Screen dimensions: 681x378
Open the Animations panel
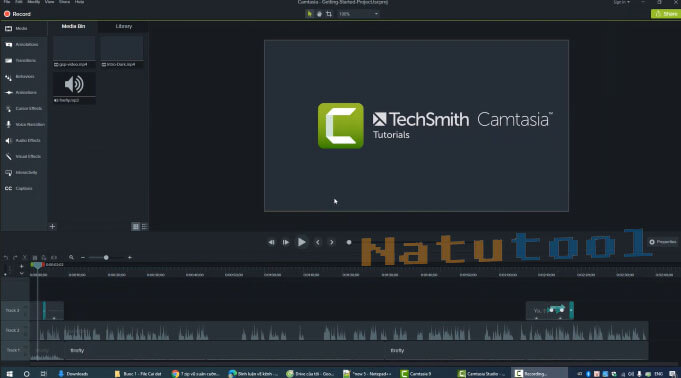(23, 93)
